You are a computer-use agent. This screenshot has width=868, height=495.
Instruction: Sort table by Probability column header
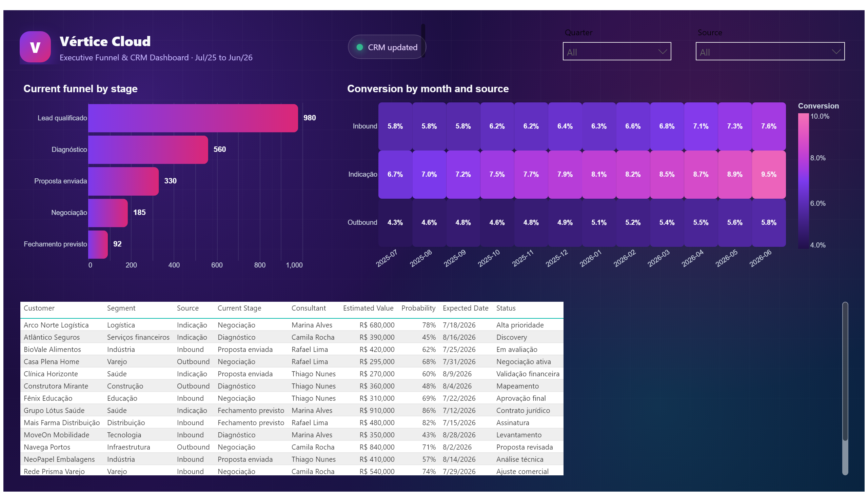(418, 308)
